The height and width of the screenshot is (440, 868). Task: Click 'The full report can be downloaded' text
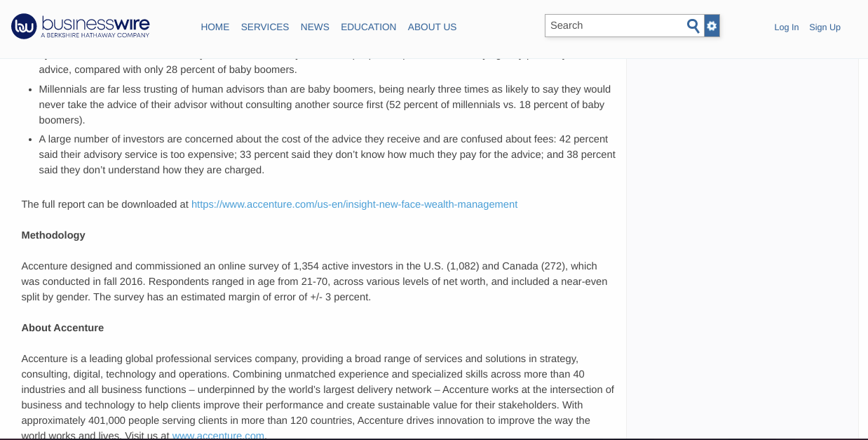click(x=105, y=204)
